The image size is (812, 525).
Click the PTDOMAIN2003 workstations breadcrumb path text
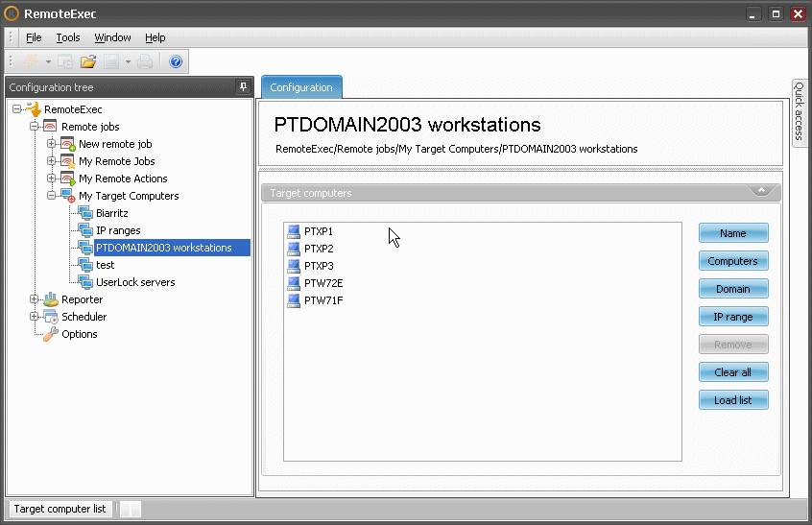pyautogui.click(x=457, y=149)
